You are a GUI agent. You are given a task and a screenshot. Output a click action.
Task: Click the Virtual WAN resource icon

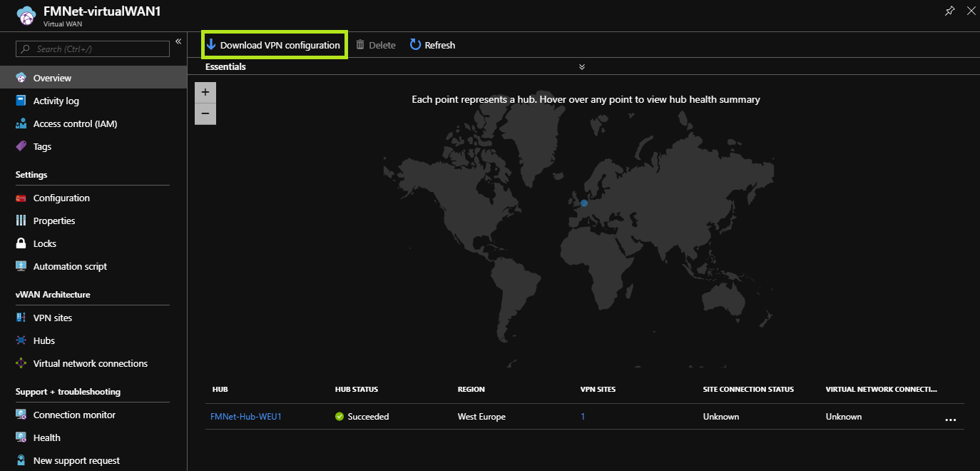click(25, 15)
